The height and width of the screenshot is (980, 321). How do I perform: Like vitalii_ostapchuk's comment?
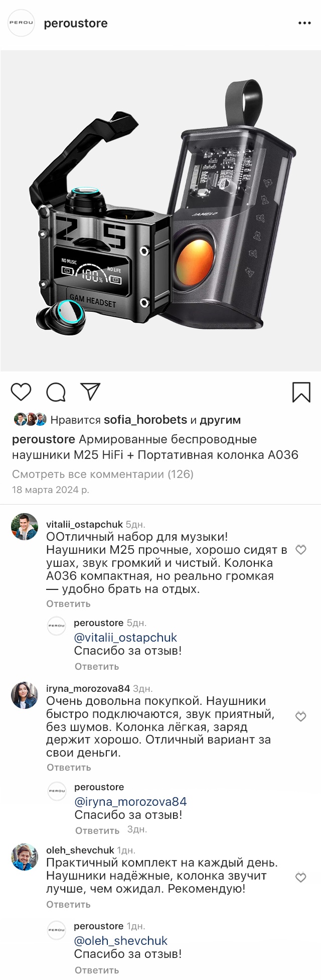tap(301, 550)
